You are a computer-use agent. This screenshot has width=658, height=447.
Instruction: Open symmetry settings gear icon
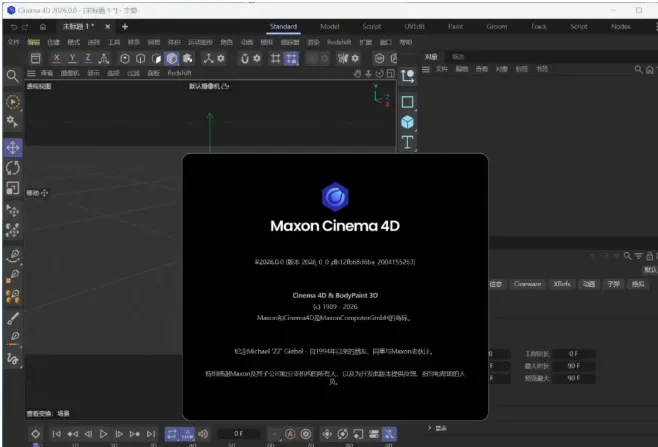[355, 58]
